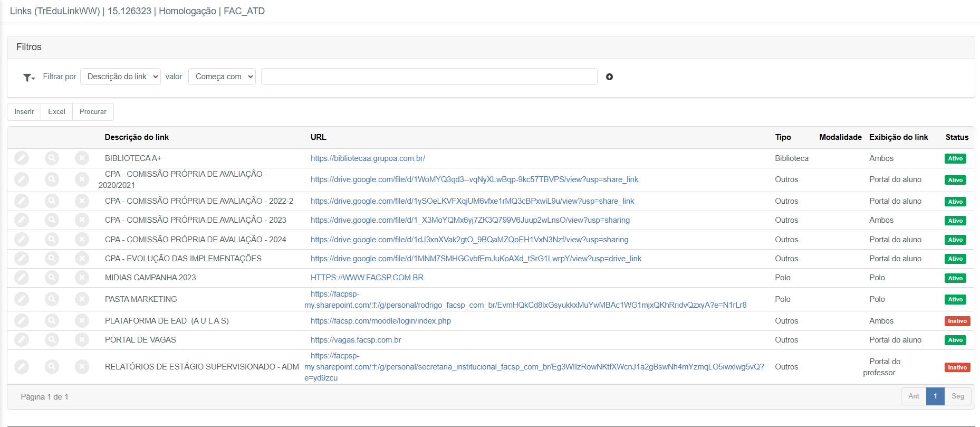The height and width of the screenshot is (427, 980).
Task: Sort by 'Descrição do link' column header
Action: (137, 137)
